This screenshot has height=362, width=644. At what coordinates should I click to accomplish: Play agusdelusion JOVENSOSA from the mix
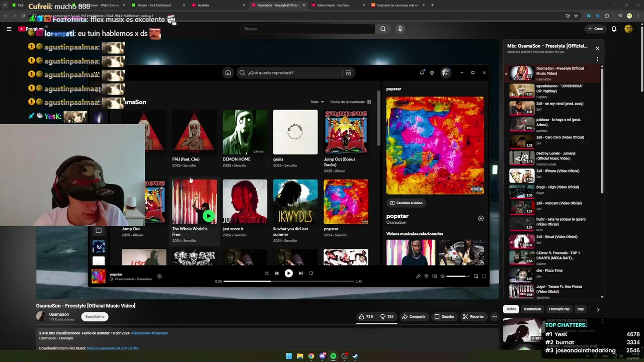[553, 90]
